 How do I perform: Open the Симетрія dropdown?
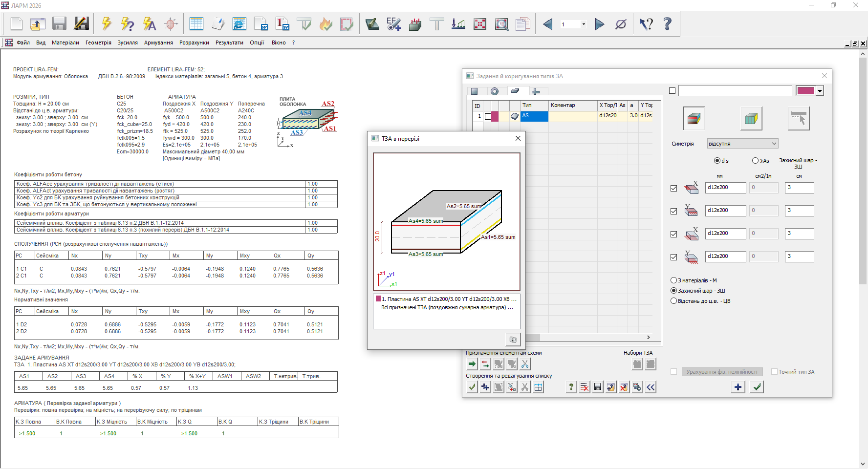click(x=742, y=144)
